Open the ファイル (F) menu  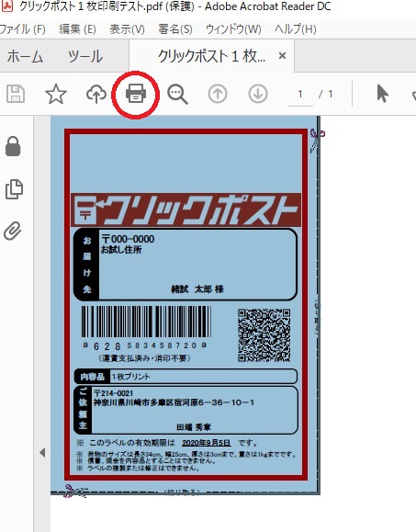click(22, 29)
